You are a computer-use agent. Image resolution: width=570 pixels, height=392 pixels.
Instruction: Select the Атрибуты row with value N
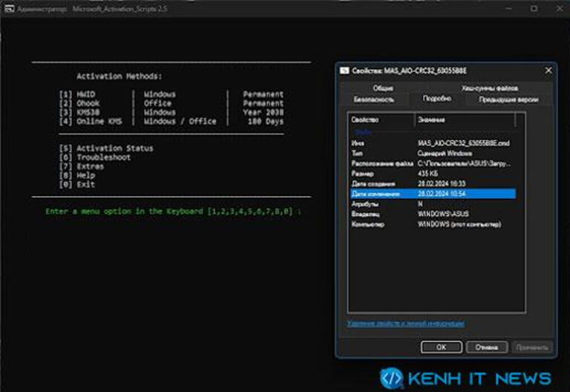tap(433, 204)
